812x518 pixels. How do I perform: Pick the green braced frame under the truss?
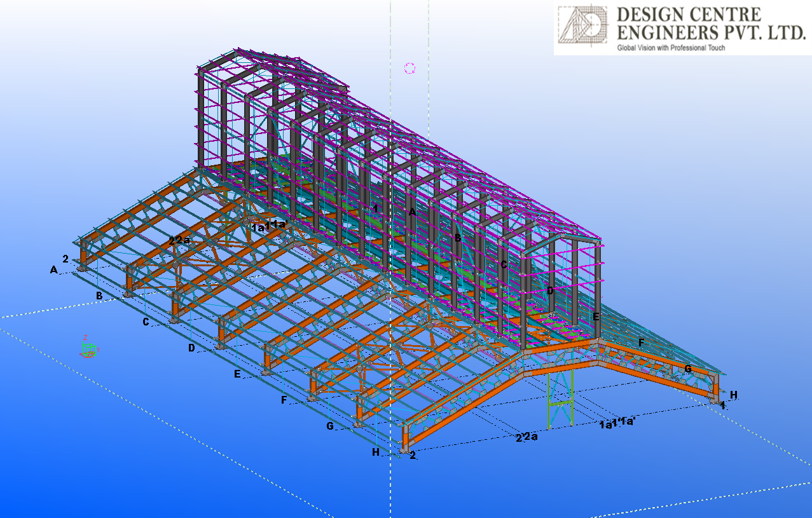[560, 397]
